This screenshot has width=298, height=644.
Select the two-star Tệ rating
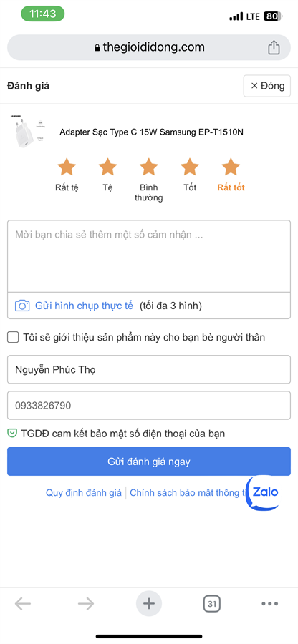tap(107, 167)
